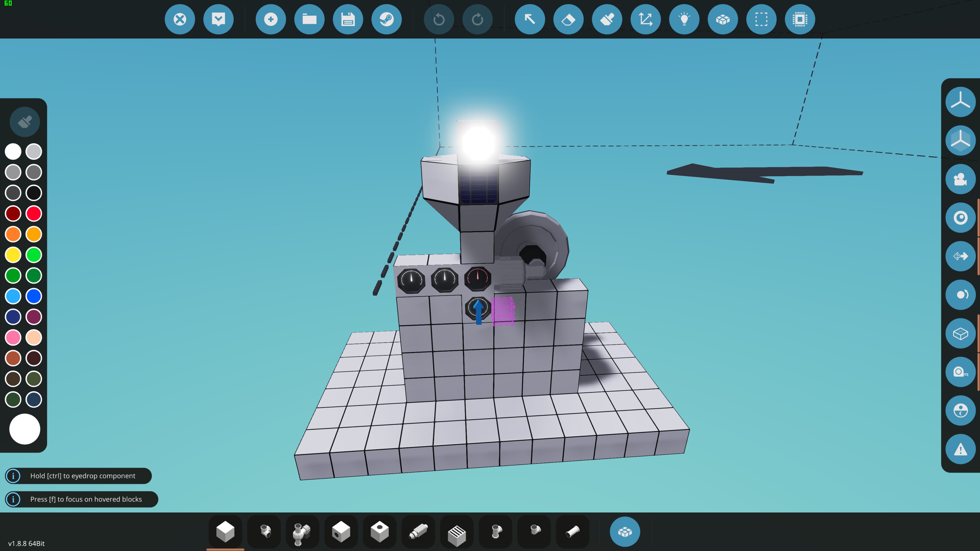This screenshot has width=980, height=551.
Task: Select the paint brush tool in toolbar
Action: tap(607, 19)
